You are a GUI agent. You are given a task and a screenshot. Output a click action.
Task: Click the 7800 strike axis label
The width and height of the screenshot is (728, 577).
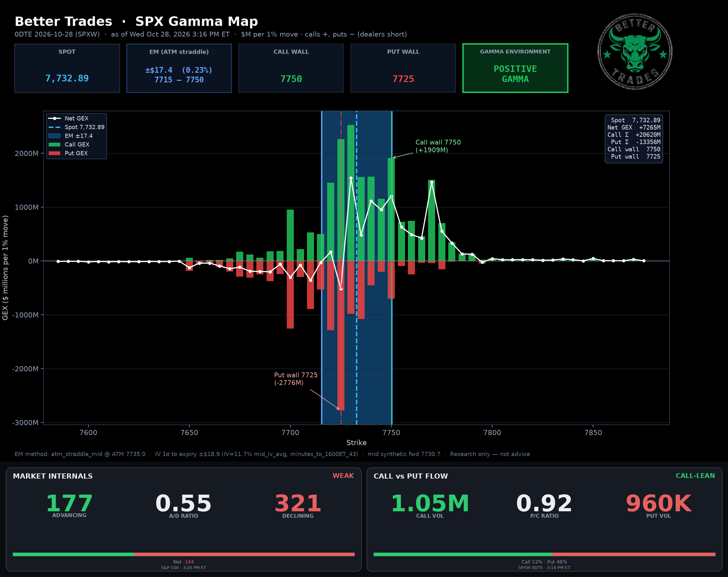click(x=492, y=433)
